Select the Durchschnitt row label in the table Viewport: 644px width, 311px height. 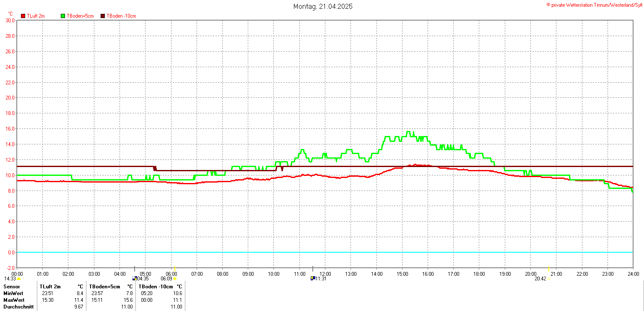pos(17,307)
